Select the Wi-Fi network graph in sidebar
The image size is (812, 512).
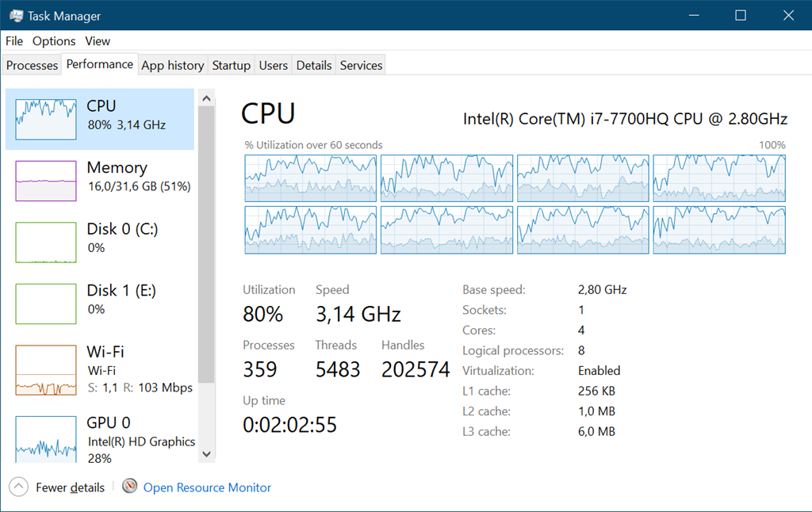[46, 370]
